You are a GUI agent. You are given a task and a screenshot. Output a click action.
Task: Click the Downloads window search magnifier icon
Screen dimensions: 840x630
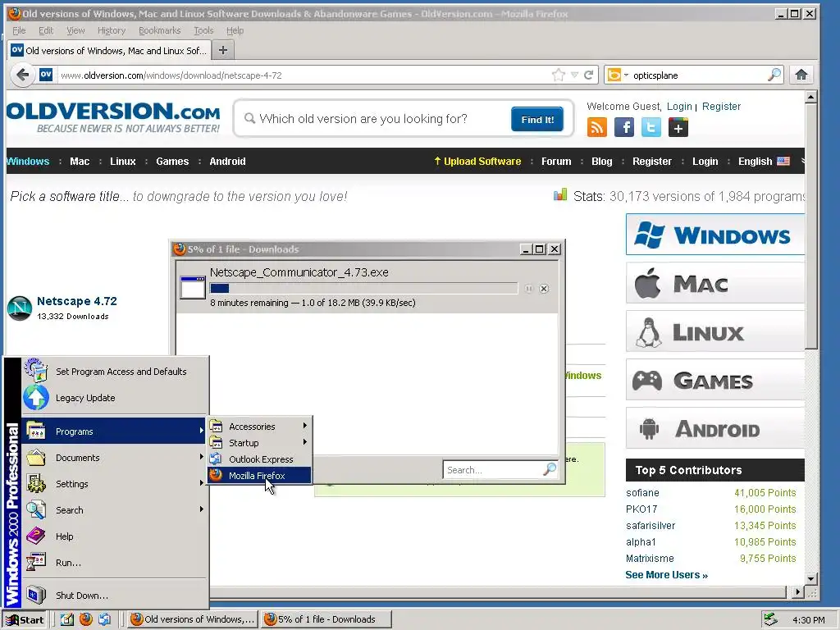pyautogui.click(x=550, y=470)
